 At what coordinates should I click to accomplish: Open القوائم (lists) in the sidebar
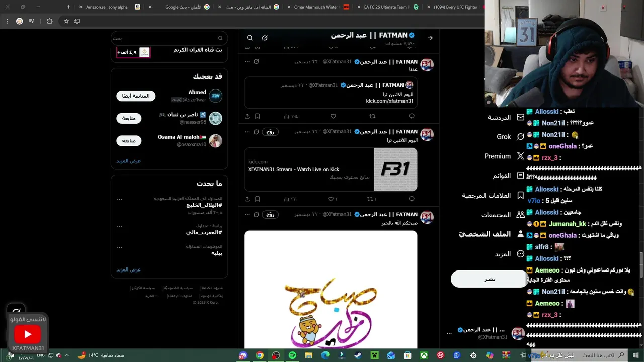pyautogui.click(x=509, y=176)
